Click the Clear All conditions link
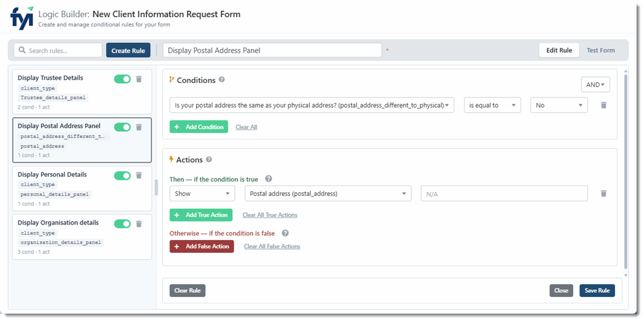644x321 pixels. tap(246, 127)
